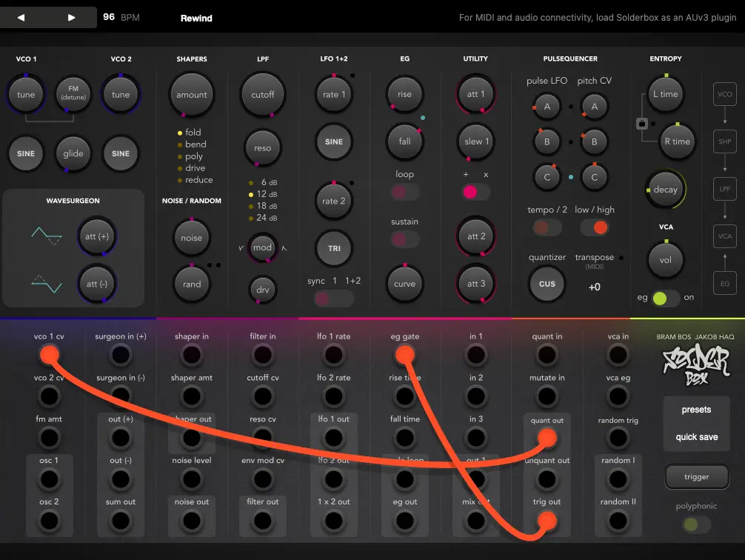Click the eg gate patch jack
Screen dimensions: 745x560
[x=404, y=355]
